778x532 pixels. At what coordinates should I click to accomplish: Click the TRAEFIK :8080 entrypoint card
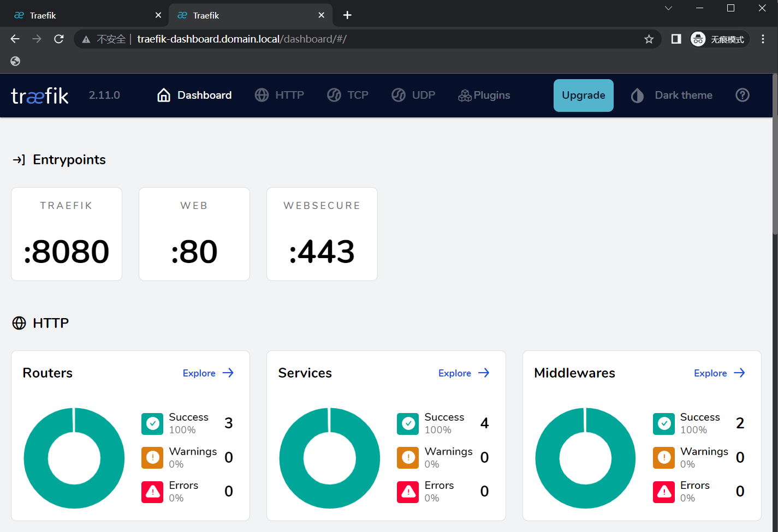[67, 234]
